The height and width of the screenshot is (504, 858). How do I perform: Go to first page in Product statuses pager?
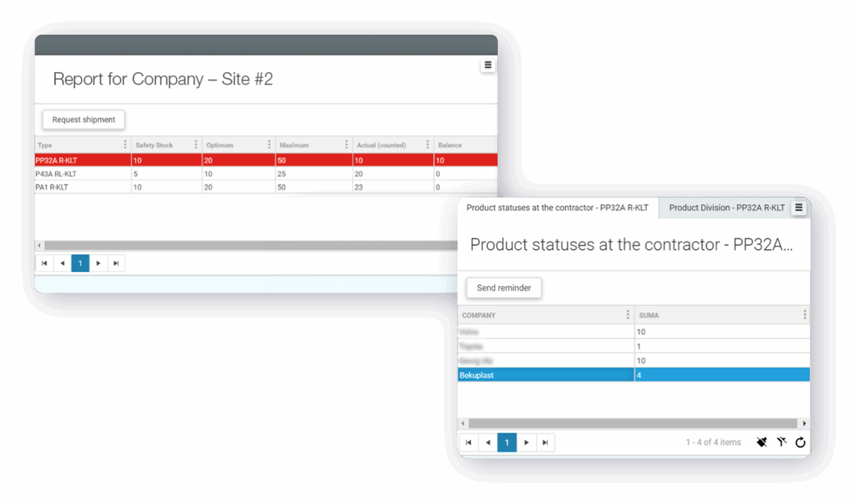468,442
